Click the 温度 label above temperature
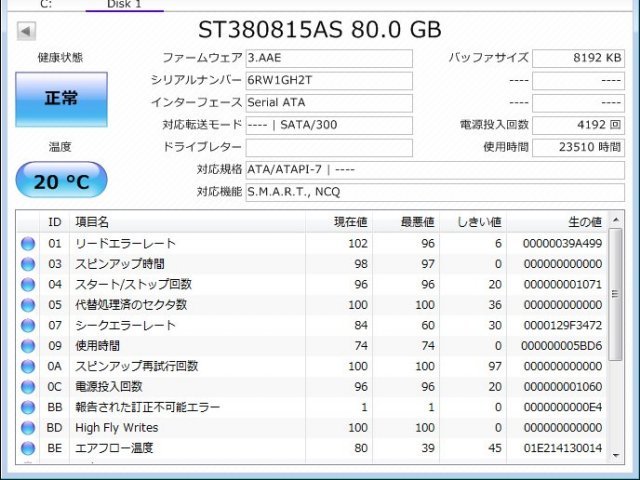 [x=60, y=147]
